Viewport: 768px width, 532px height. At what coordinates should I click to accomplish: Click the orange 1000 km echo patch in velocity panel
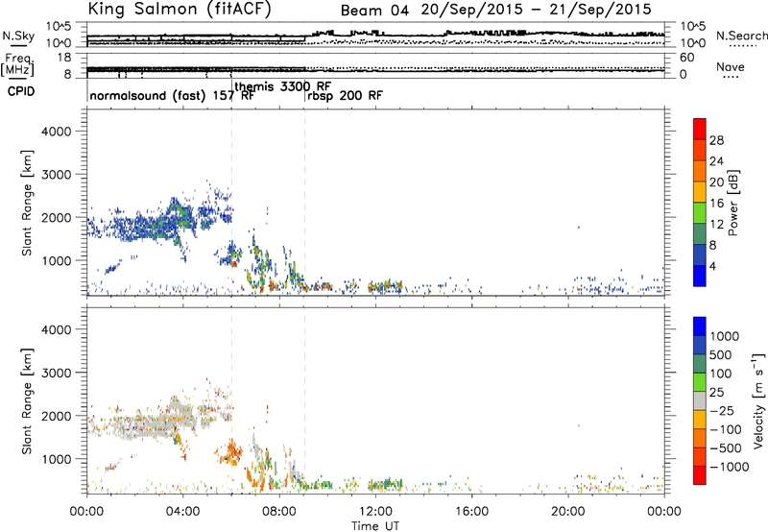[230, 453]
